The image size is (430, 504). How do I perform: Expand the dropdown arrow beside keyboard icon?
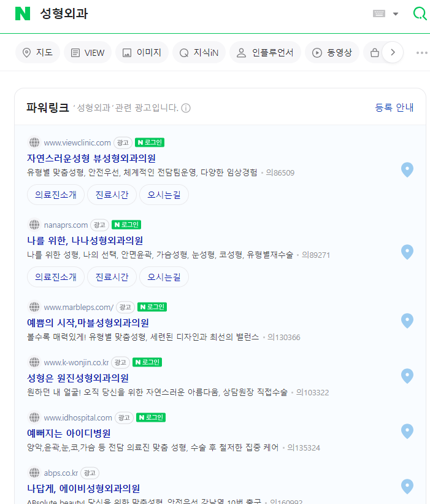click(396, 14)
